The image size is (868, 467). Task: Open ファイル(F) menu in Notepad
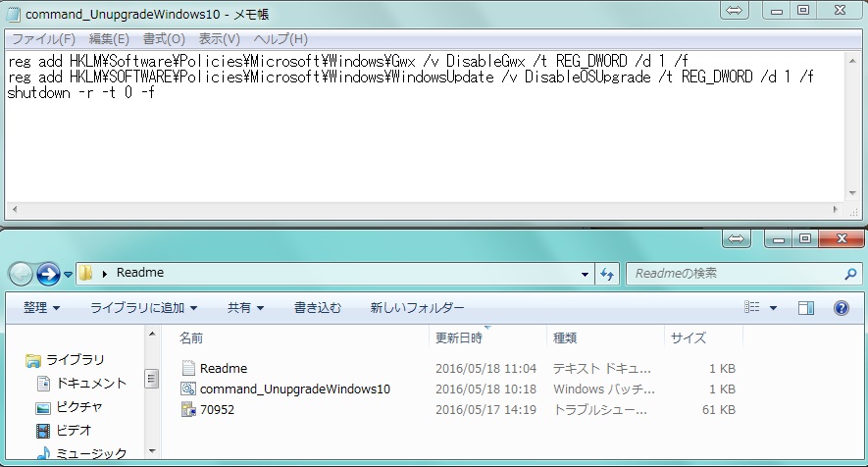tap(42, 39)
